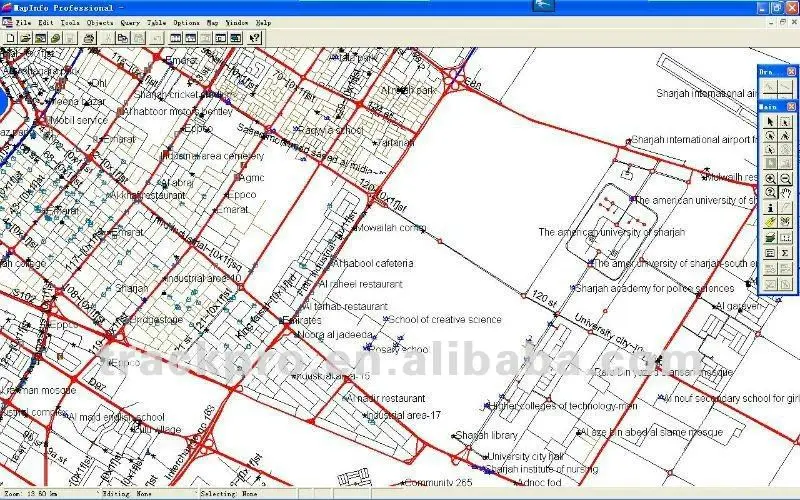The image size is (800, 500).
Task: Click the Open Workspace toolbar icon
Action: [40, 38]
